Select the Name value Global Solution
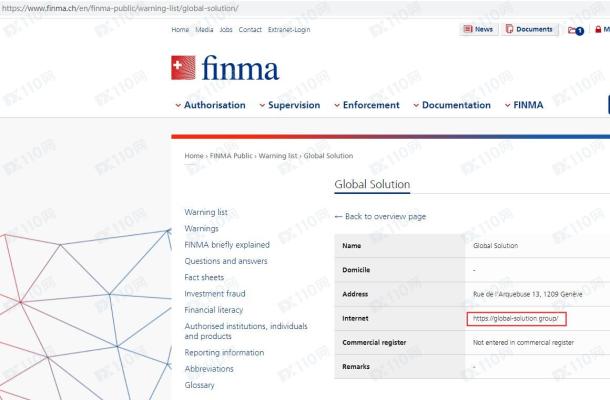Image resolution: width=610 pixels, height=400 pixels. coord(496,246)
